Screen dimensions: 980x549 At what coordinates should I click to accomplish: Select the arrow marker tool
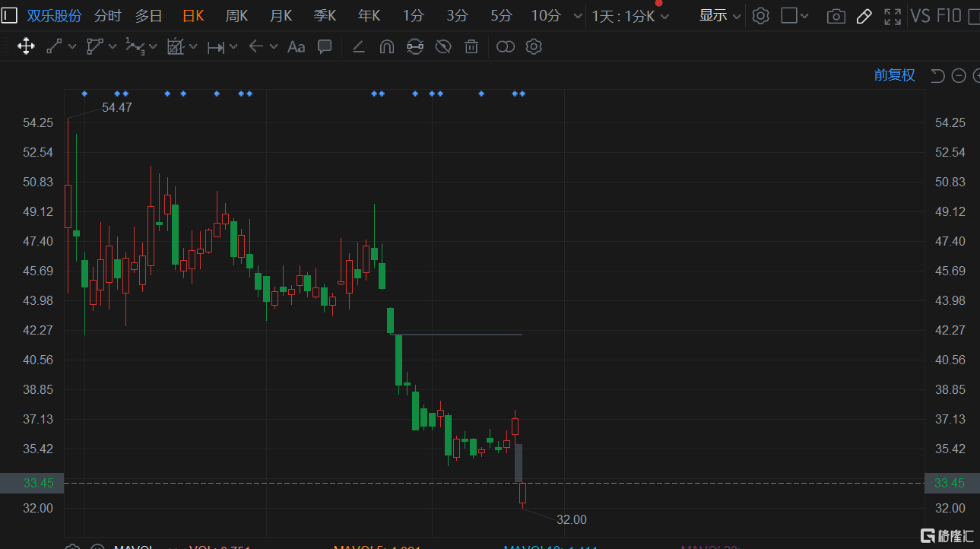click(x=256, y=47)
